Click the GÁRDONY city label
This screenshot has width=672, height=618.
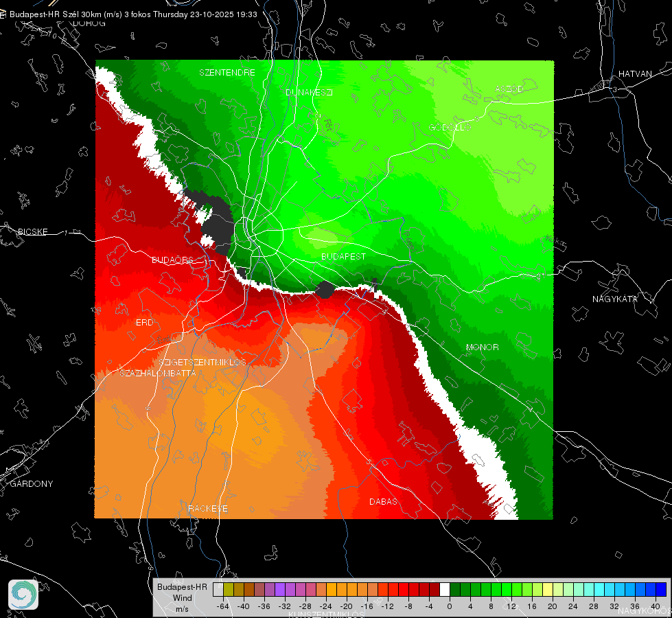(x=32, y=484)
